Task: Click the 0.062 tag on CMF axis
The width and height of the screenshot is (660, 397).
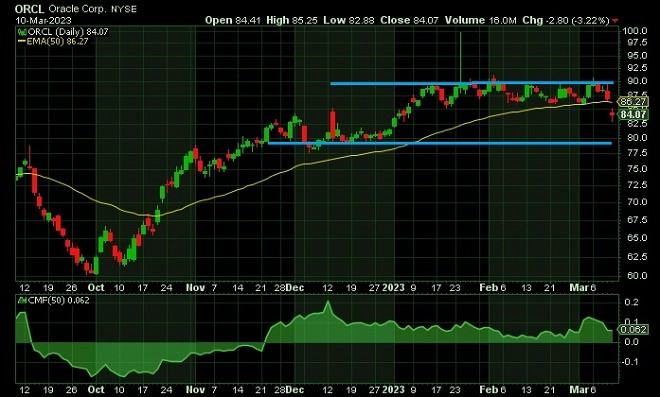Action: [x=633, y=329]
